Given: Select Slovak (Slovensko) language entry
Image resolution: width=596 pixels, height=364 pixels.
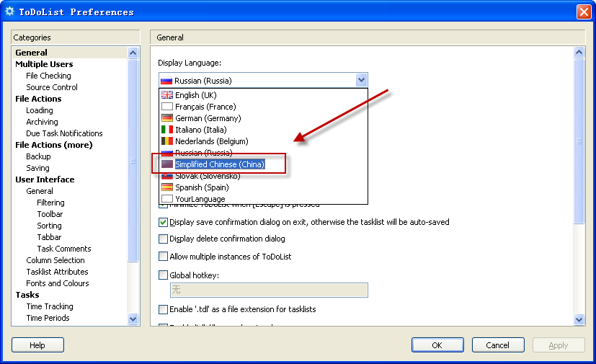Looking at the screenshot, I should click(264, 176).
